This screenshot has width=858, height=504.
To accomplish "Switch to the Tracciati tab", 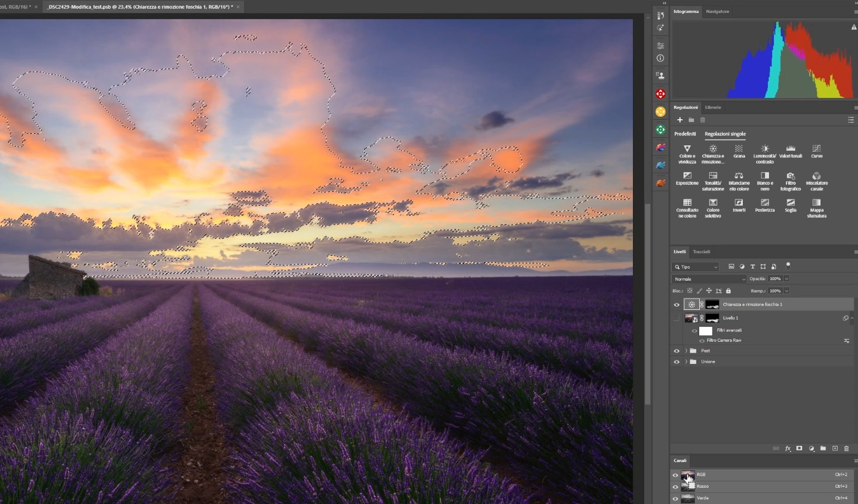I will click(x=701, y=252).
